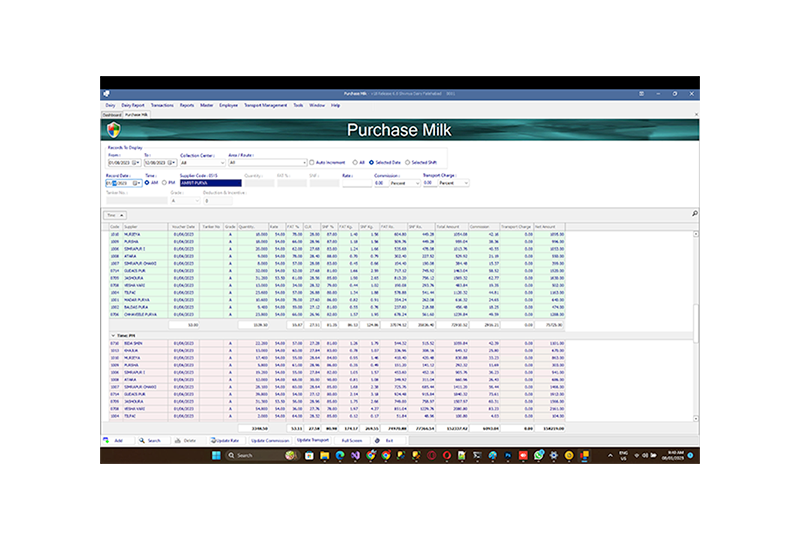
Task: Click the Update Commission button
Action: [270, 440]
